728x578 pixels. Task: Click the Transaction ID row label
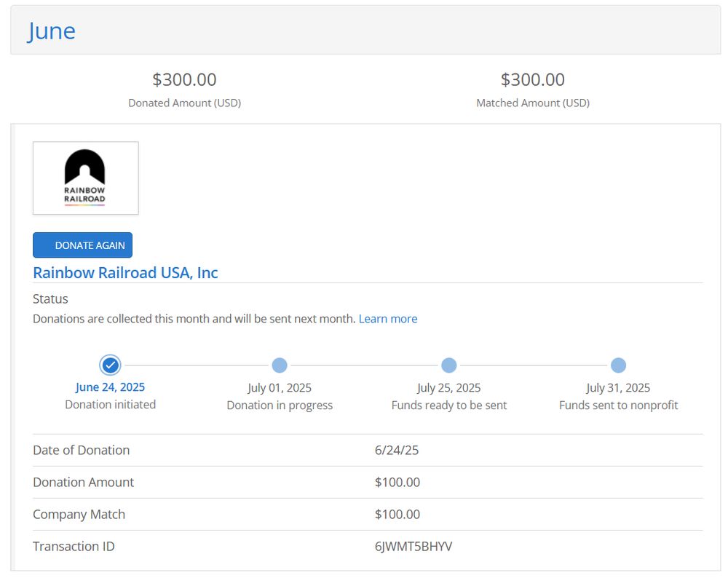(74, 547)
